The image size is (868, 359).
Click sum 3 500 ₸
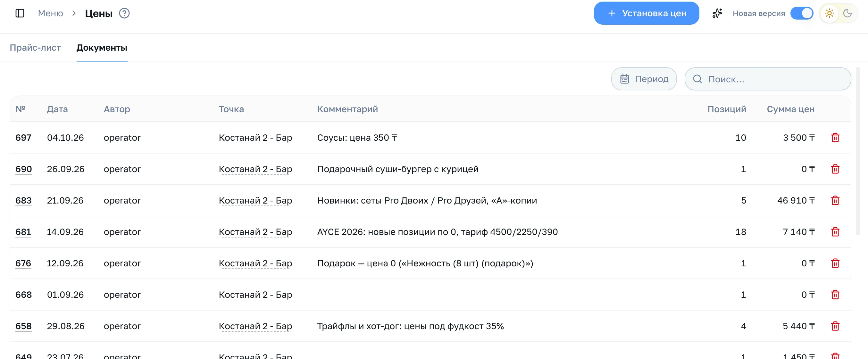click(798, 138)
